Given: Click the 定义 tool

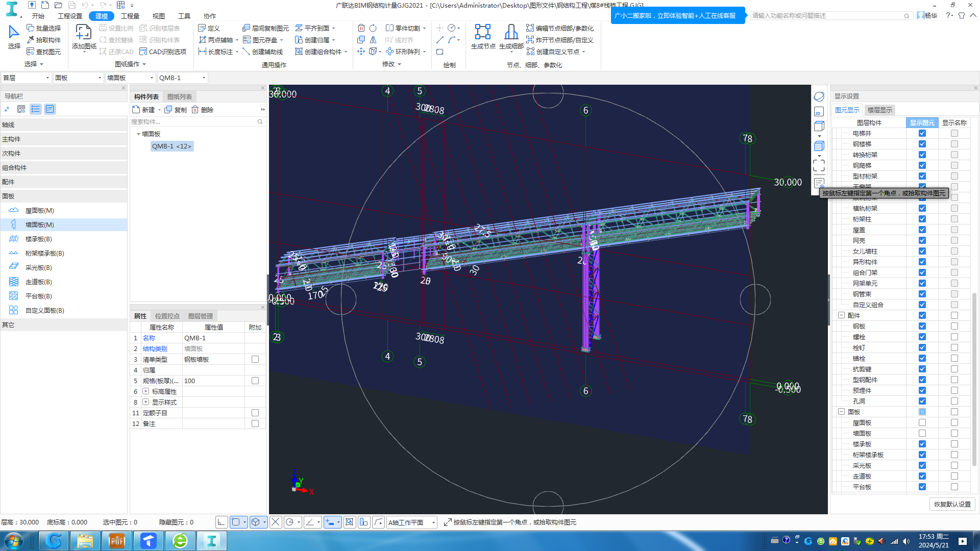Looking at the screenshot, I should point(209,28).
